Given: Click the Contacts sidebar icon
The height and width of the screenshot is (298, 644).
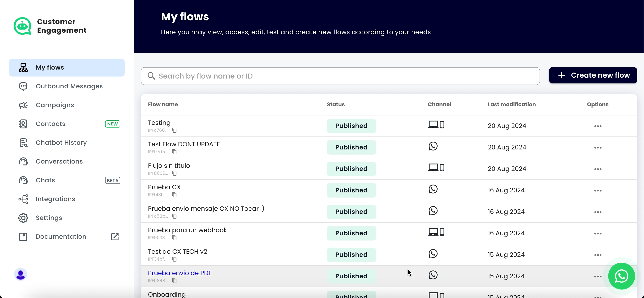Looking at the screenshot, I should pos(23,124).
